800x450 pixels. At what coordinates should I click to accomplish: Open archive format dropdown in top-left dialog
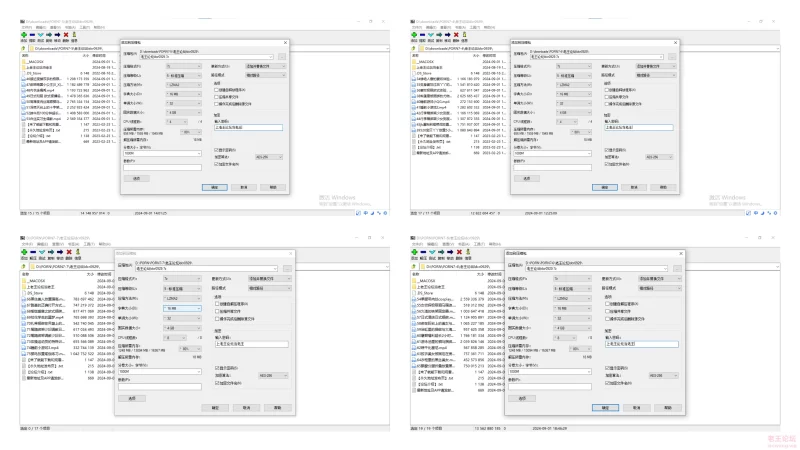pos(184,66)
